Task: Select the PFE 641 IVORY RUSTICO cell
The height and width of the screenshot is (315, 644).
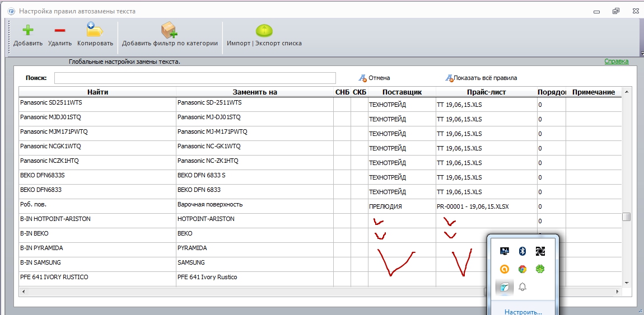Action: click(x=98, y=279)
